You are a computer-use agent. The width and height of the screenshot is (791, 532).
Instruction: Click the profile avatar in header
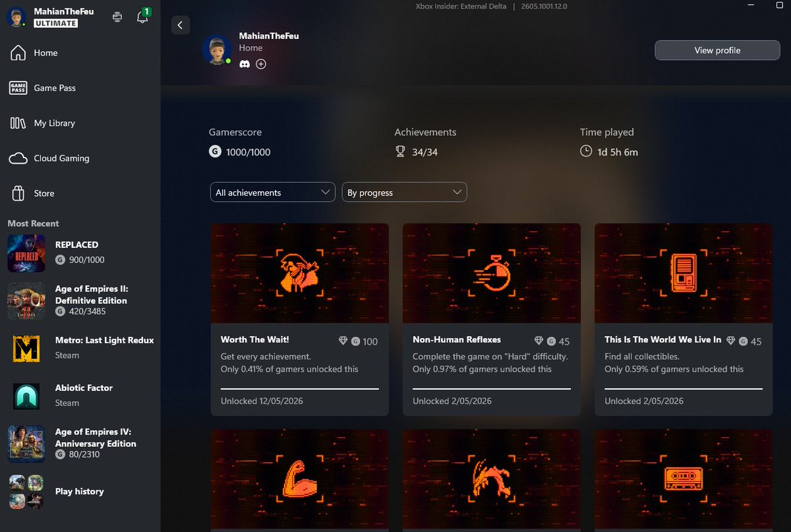click(x=217, y=49)
